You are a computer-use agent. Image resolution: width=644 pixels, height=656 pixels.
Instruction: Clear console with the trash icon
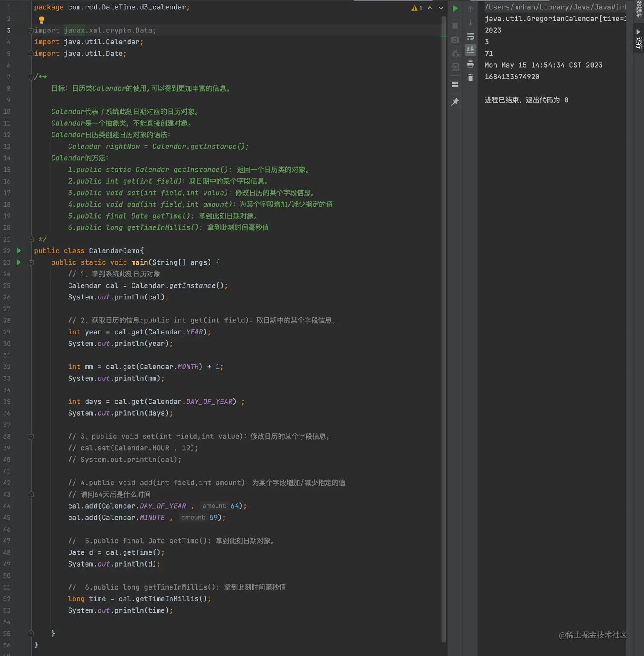[x=470, y=77]
